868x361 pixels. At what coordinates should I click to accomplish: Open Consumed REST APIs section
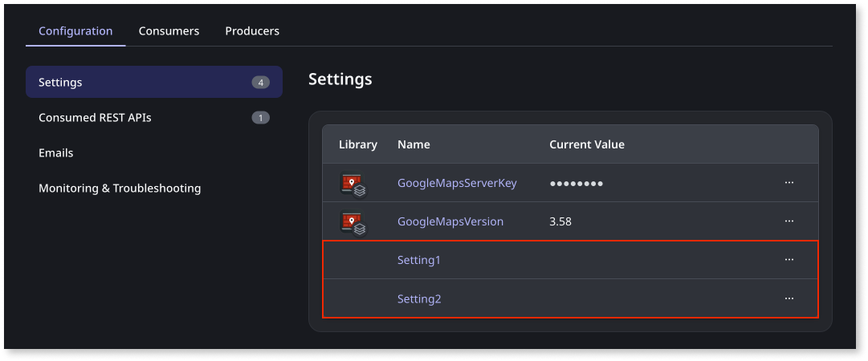95,118
